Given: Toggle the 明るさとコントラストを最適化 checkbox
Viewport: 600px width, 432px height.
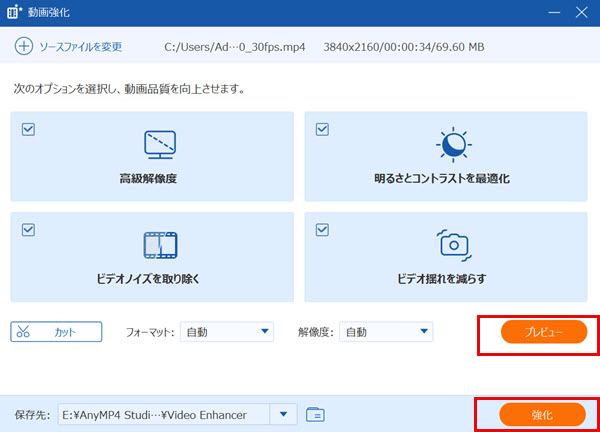Looking at the screenshot, I should (322, 129).
